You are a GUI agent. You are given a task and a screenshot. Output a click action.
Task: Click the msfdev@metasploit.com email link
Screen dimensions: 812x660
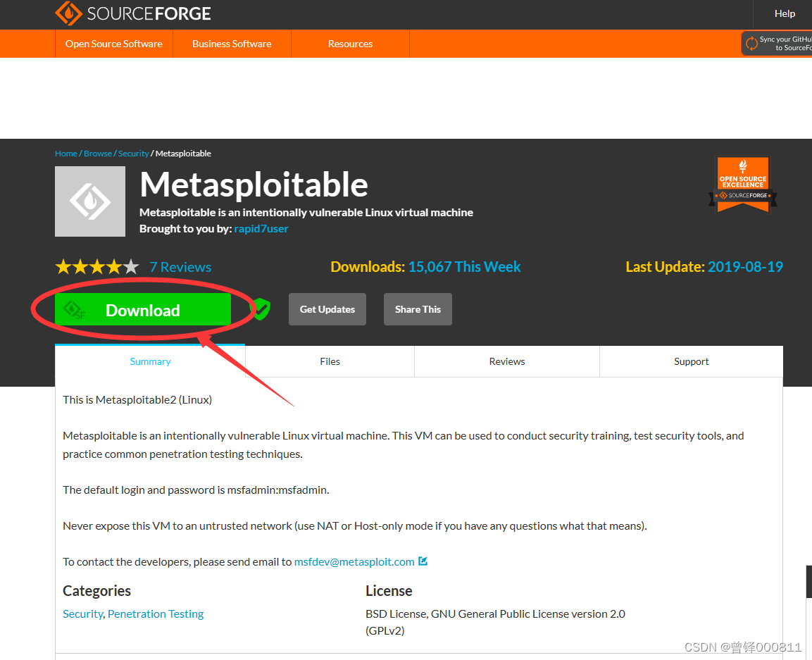[354, 561]
